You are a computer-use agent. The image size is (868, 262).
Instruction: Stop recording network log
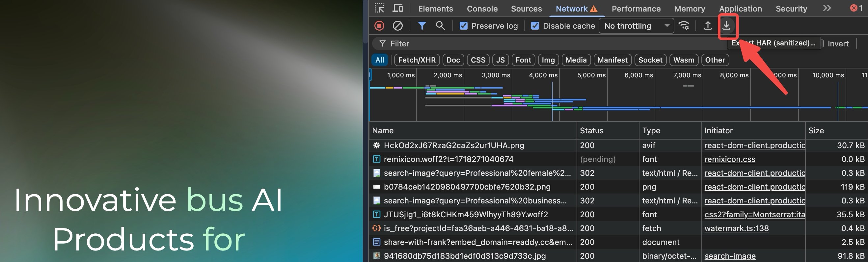coord(379,26)
